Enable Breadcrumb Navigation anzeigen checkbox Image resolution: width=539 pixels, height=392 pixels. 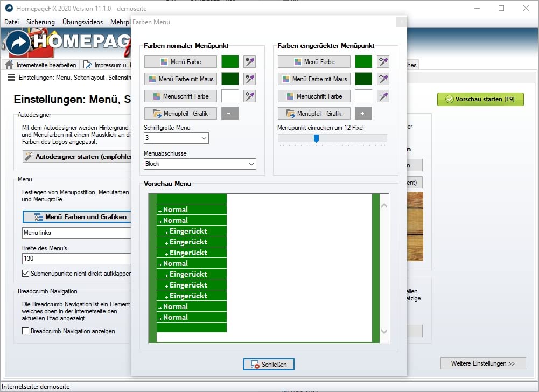point(25,331)
